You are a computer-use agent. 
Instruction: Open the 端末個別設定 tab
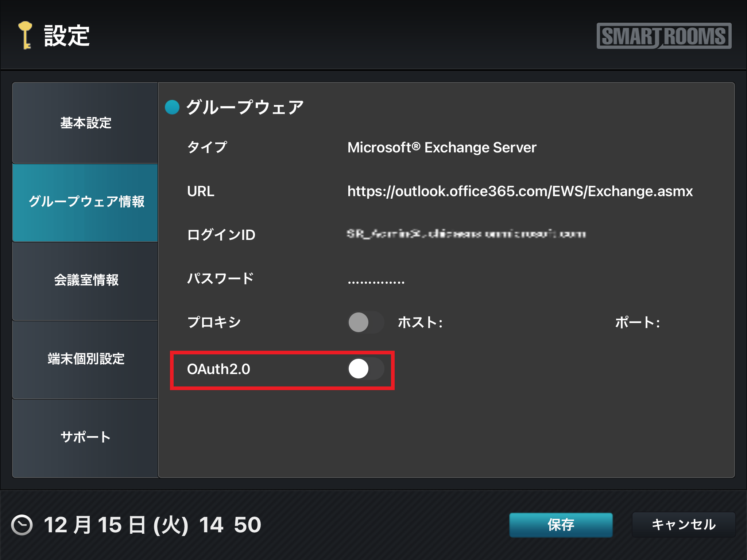pyautogui.click(x=85, y=359)
